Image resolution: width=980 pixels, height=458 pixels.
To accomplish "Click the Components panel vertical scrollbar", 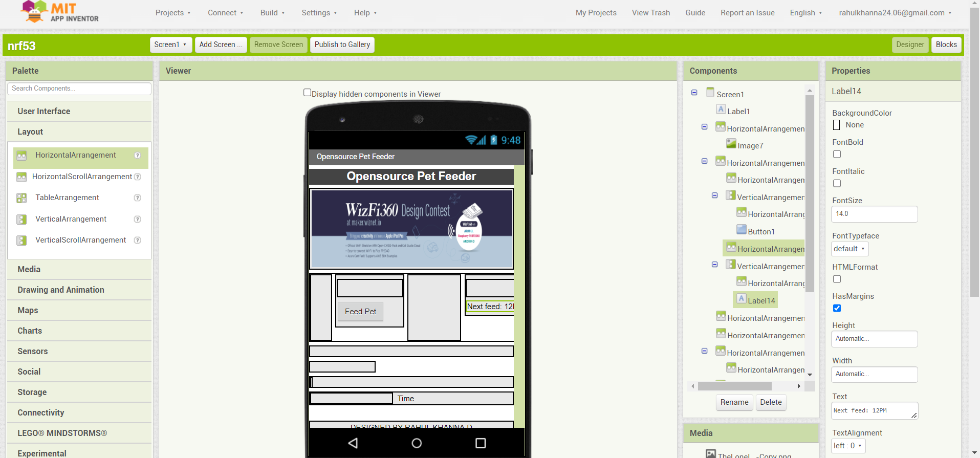I will click(x=810, y=193).
